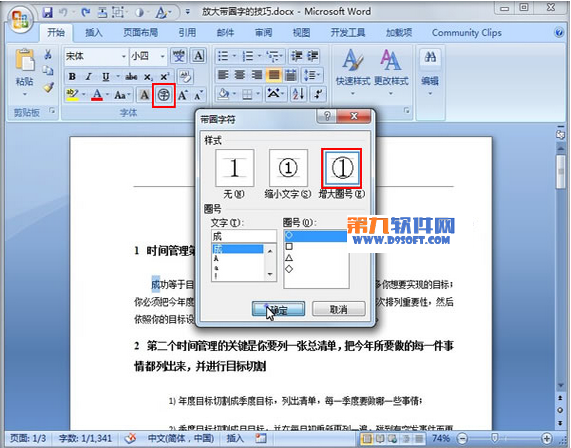
Task: Open the Quick Styles gallery
Action: (353, 71)
